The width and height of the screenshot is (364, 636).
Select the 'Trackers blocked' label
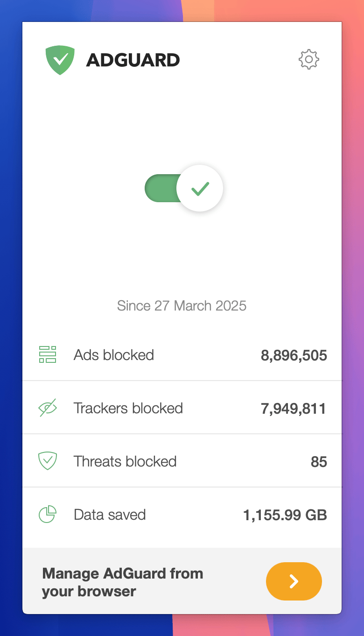128,408
